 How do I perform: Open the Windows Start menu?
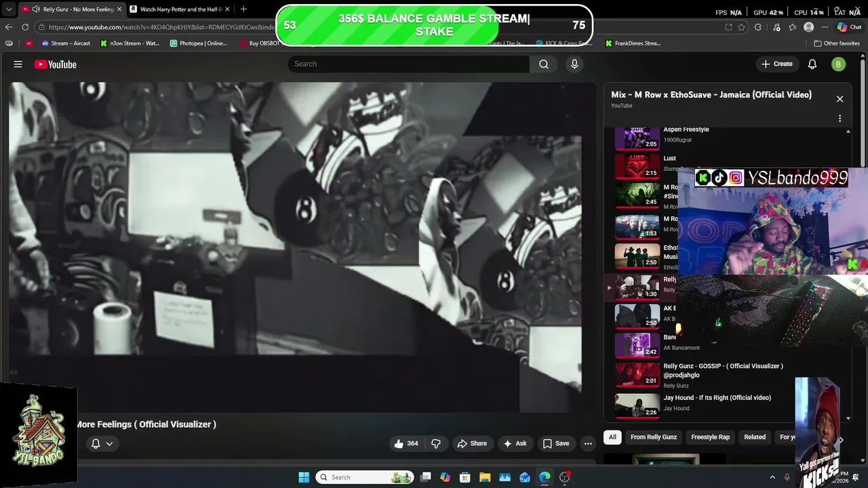pos(304,477)
